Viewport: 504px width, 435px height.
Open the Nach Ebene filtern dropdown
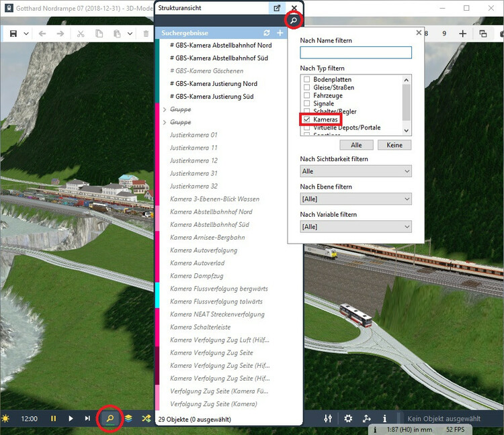[x=355, y=199]
